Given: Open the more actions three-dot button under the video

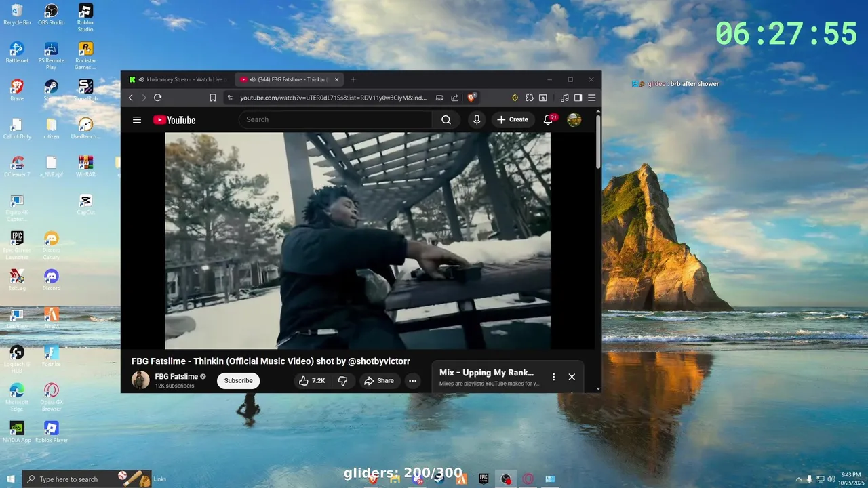Looking at the screenshot, I should click(412, 381).
